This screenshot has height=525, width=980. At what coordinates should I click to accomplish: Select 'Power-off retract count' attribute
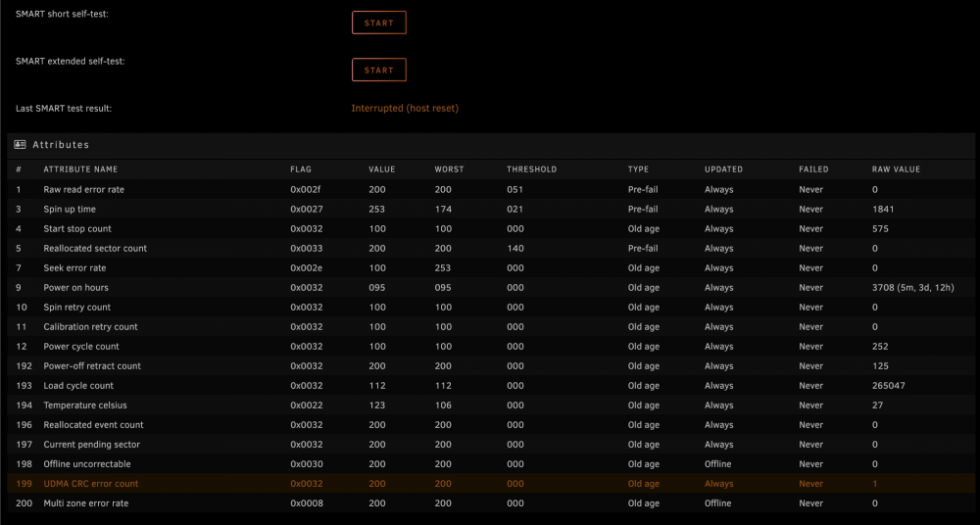pos(92,366)
